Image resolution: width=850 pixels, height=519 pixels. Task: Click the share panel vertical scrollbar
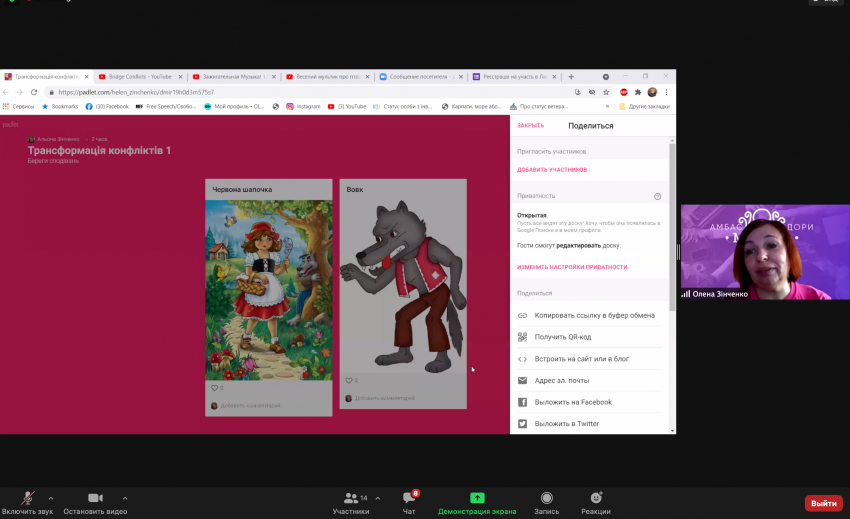(x=672, y=228)
